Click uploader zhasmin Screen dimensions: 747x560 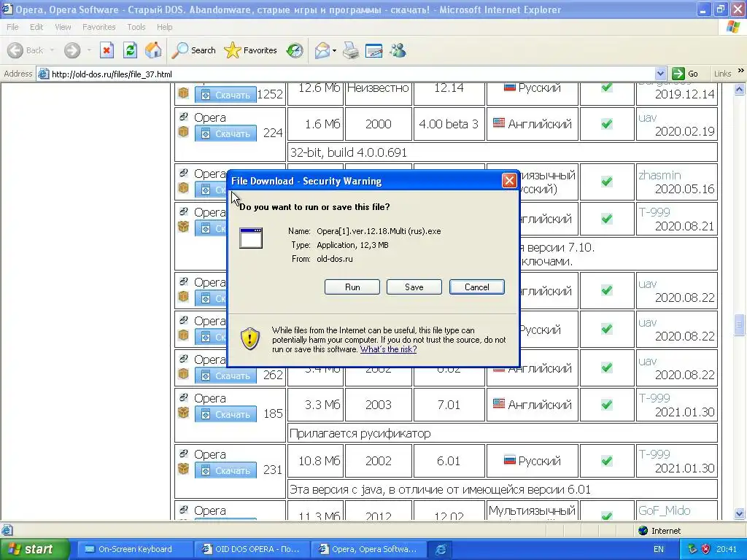coord(659,175)
